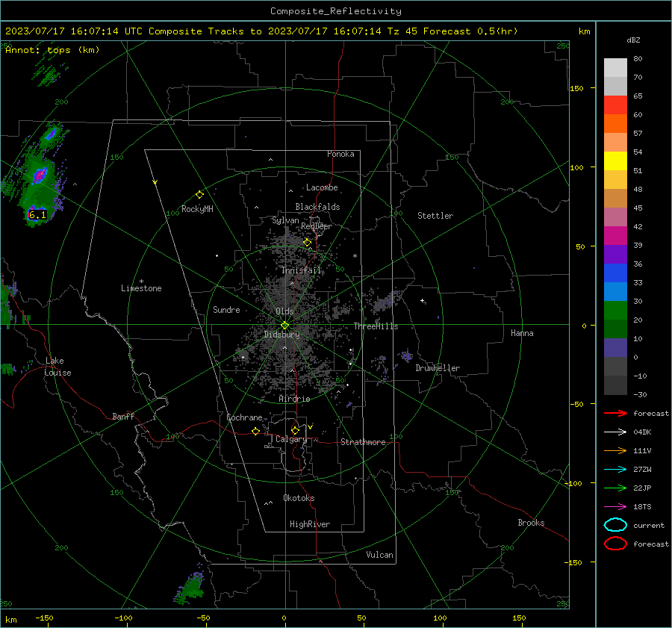The height and width of the screenshot is (628, 672).
Task: Click the ThreeHills label on the map
Action: pyautogui.click(x=376, y=326)
